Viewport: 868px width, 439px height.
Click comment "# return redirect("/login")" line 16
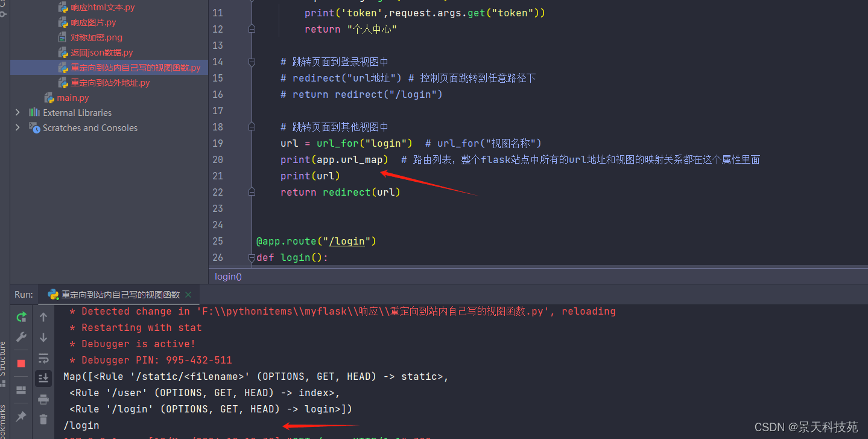[361, 94]
